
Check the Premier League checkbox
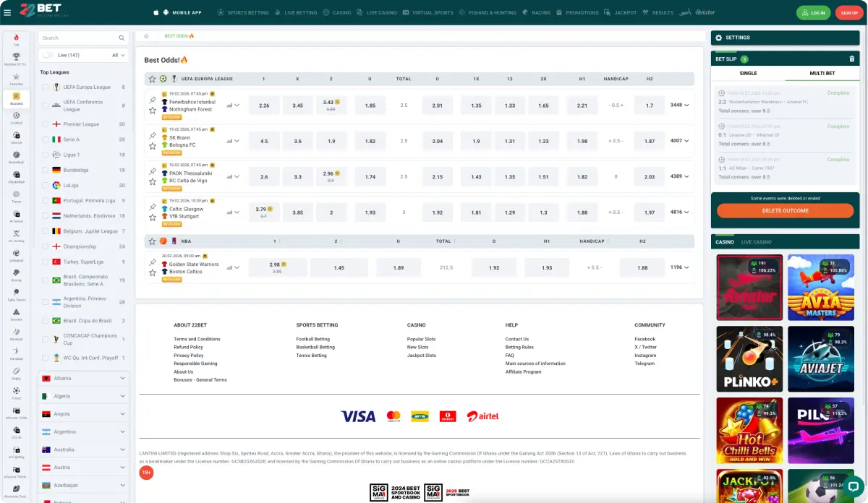point(46,124)
